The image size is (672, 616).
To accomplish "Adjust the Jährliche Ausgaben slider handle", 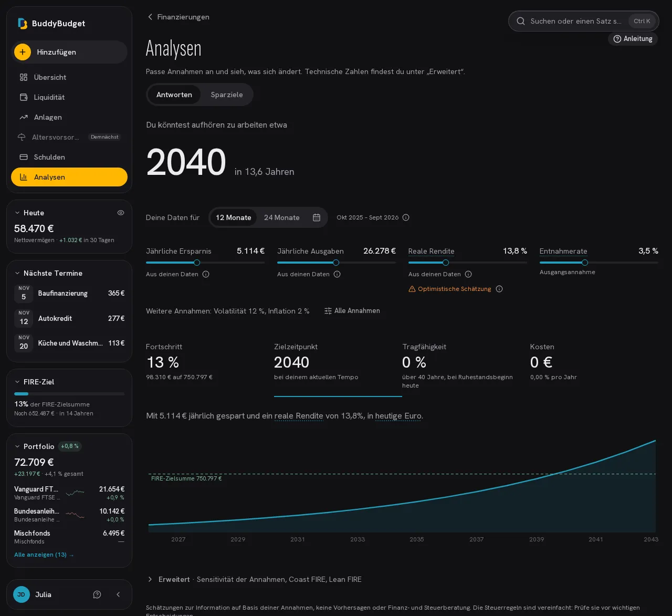I will click(336, 263).
